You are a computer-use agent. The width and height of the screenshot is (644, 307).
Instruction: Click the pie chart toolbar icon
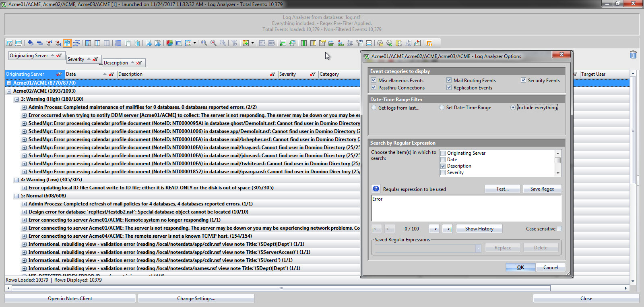[169, 43]
